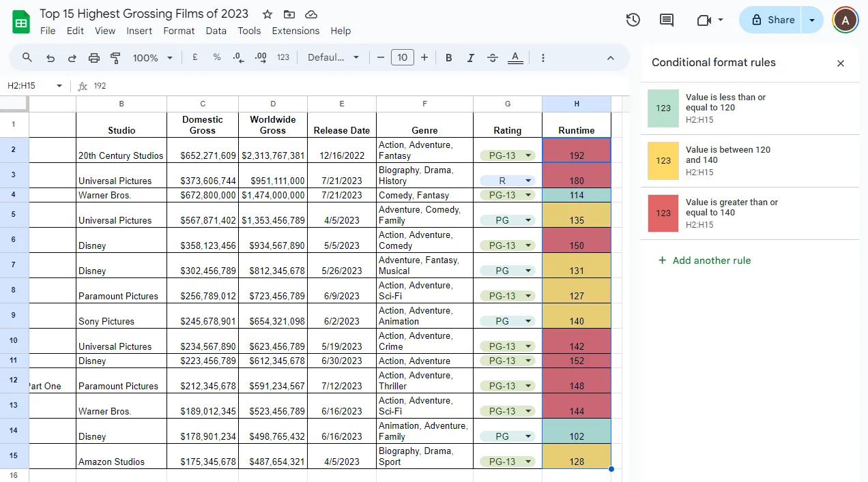
Task: Open the font family dropdown
Action: [x=334, y=58]
